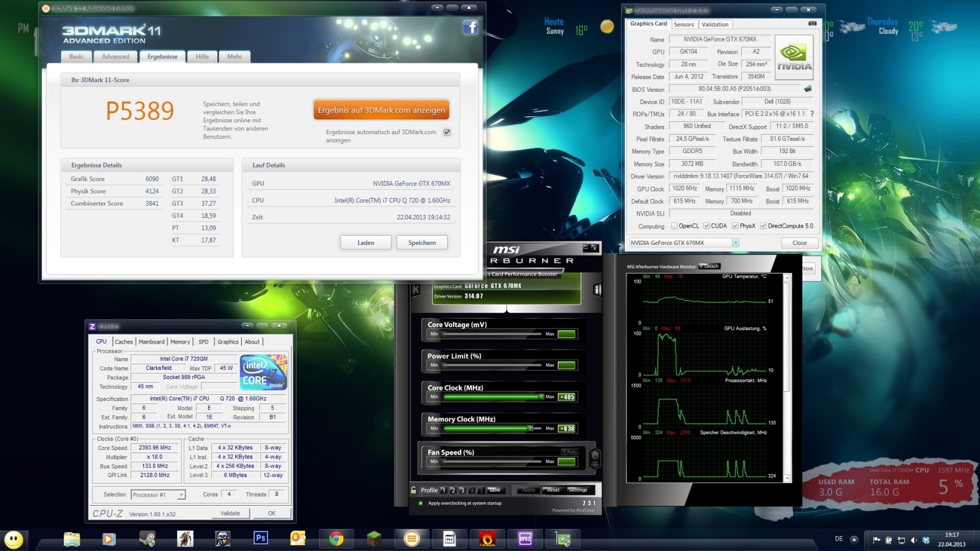Toggle apply overclocking at startup indicator
This screenshot has width=980, height=551.
point(420,503)
